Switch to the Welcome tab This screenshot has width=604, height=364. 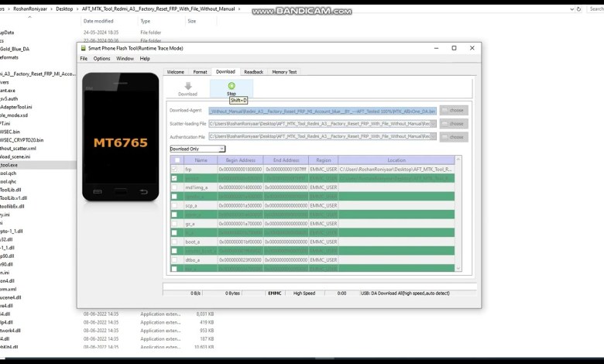[x=175, y=72]
